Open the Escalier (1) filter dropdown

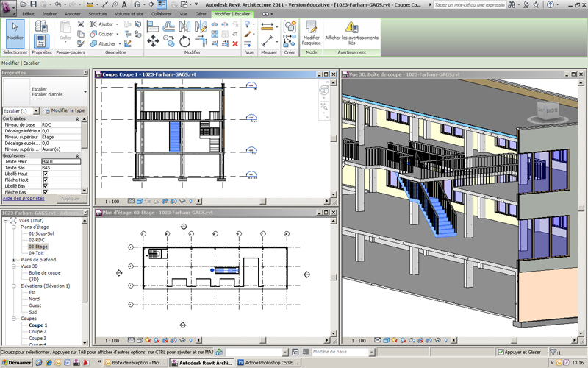[36, 111]
